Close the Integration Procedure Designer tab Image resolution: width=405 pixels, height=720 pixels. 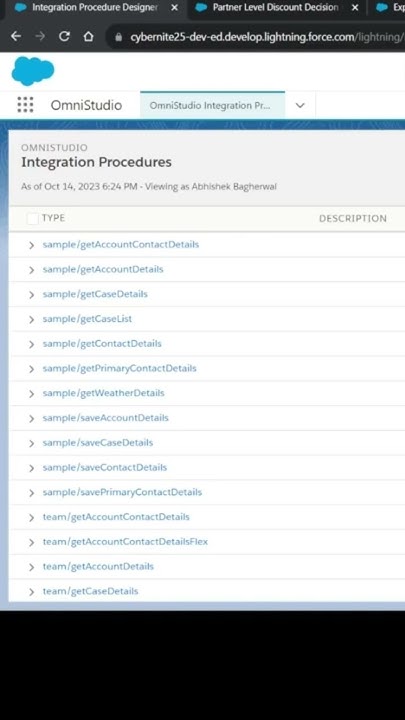point(174,8)
